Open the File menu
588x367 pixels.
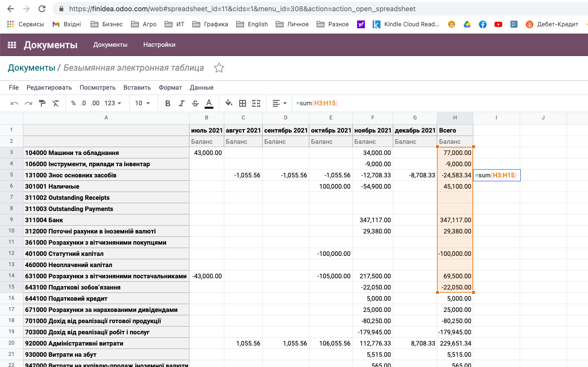(14, 88)
